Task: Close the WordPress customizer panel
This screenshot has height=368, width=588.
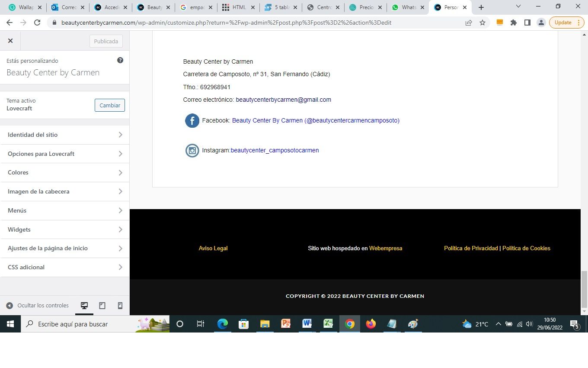Action: pos(10,41)
